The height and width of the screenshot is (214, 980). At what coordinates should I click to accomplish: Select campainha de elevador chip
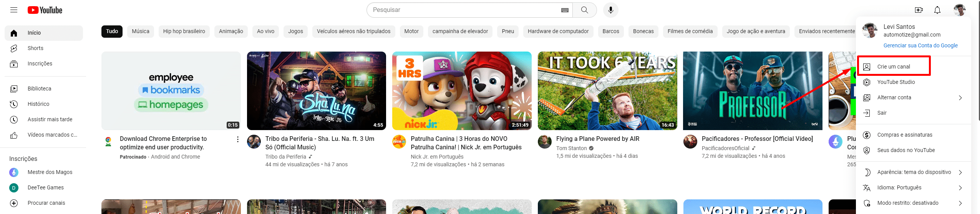460,31
